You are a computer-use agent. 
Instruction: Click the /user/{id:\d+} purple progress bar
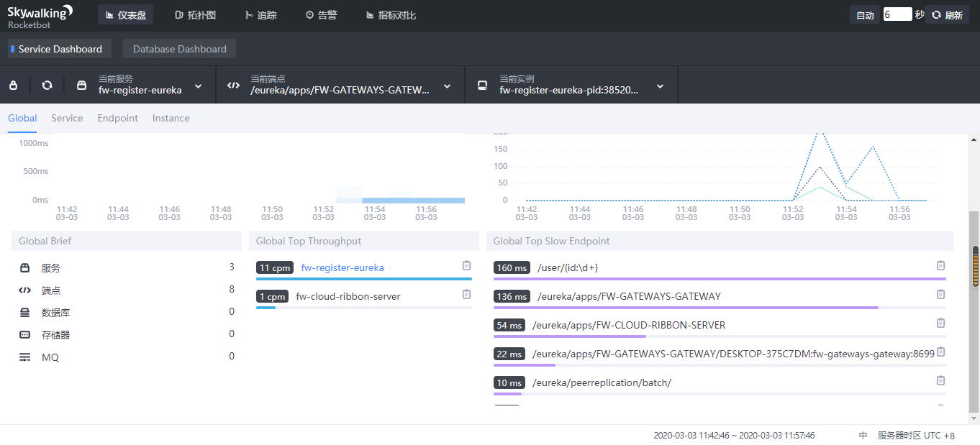[720, 278]
